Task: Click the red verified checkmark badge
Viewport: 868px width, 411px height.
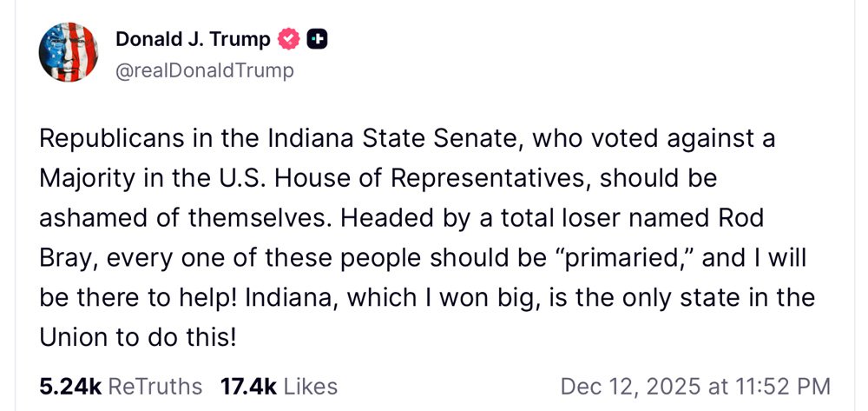Action: [289, 38]
